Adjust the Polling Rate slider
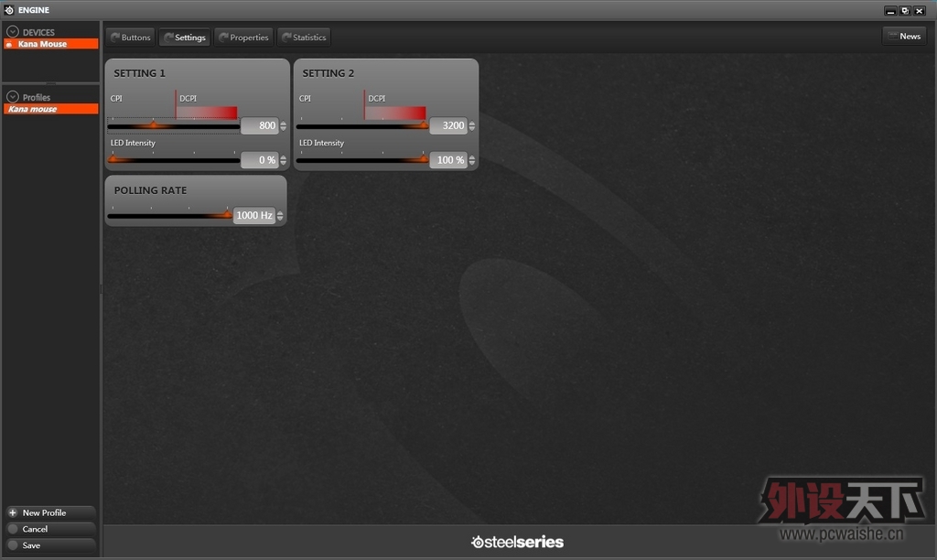The image size is (937, 560). [x=169, y=216]
